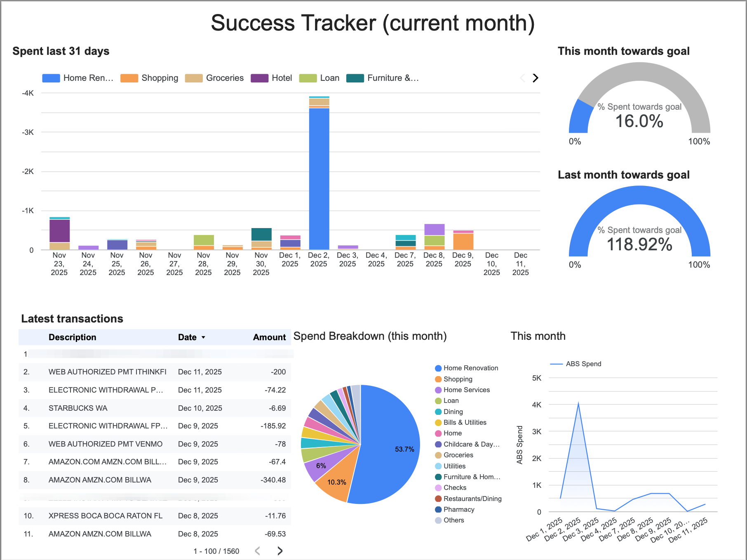Click the ABS Spend line chart legend
747x560 pixels.
click(576, 364)
